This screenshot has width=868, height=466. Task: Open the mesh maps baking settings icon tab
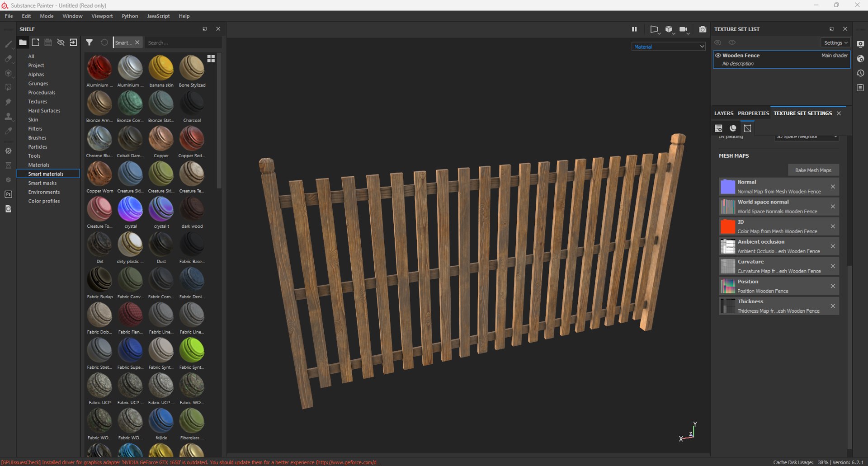click(747, 128)
